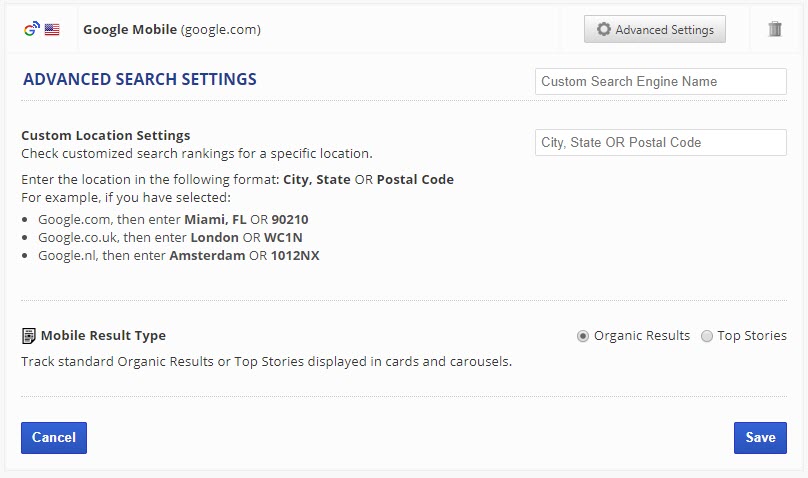Click the Custom Location Settings heading

click(105, 135)
